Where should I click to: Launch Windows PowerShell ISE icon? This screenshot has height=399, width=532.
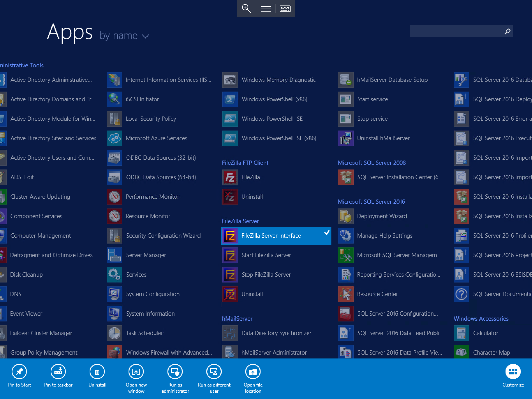point(230,119)
